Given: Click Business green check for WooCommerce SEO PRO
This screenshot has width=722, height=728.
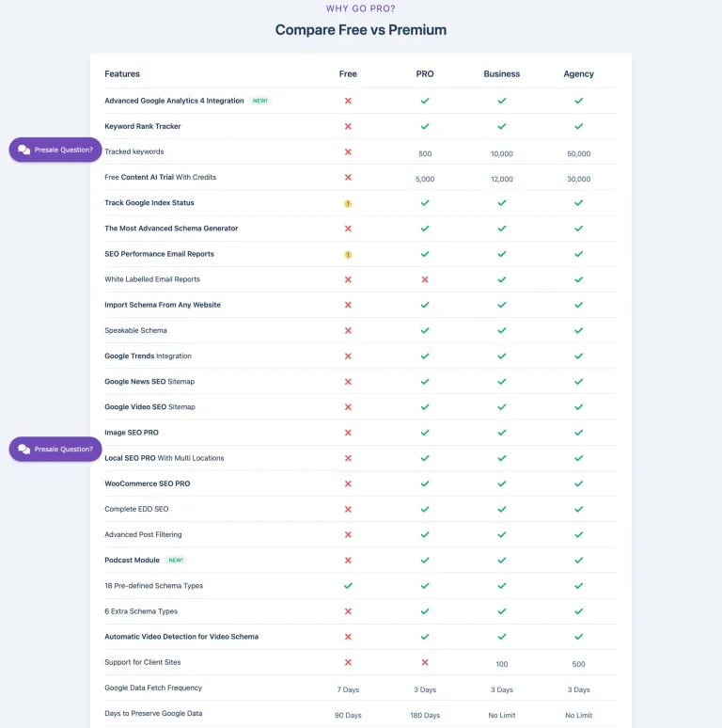Looking at the screenshot, I should [502, 483].
